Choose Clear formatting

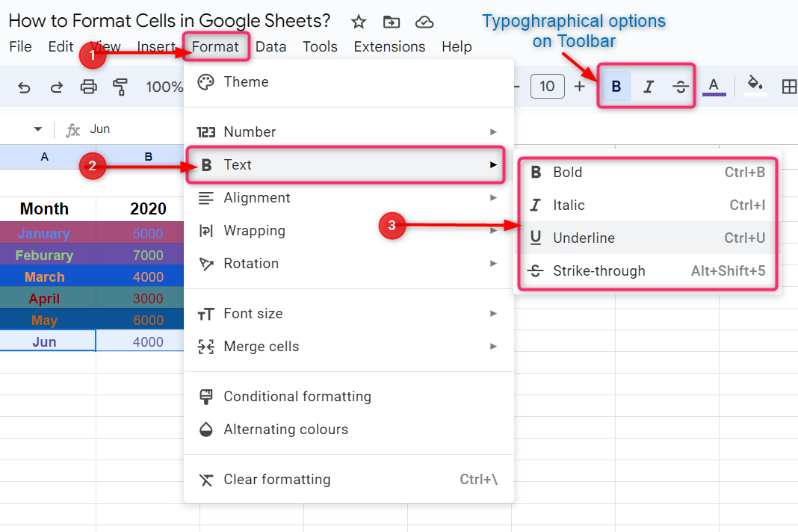point(349,480)
